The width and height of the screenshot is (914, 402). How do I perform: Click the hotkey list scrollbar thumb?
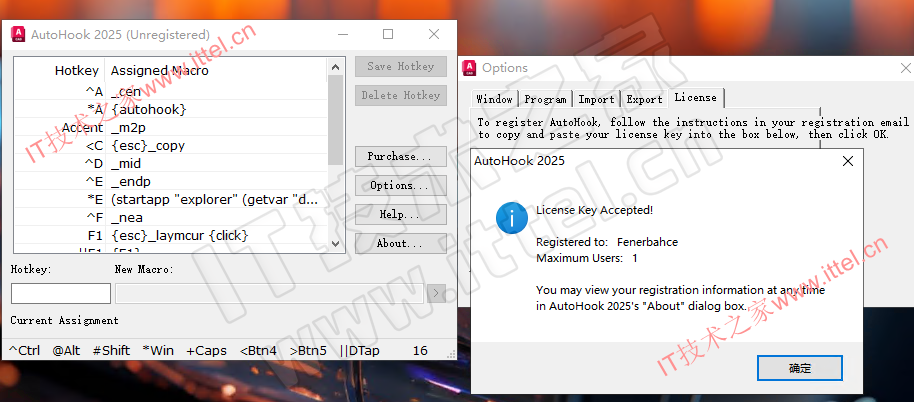(335, 119)
